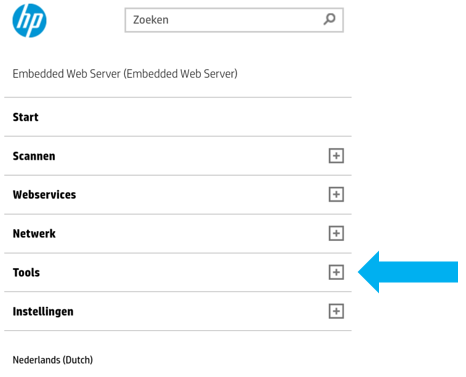The image size is (466, 377).
Task: Click the plus icon beside Netwerk
Action: point(336,233)
